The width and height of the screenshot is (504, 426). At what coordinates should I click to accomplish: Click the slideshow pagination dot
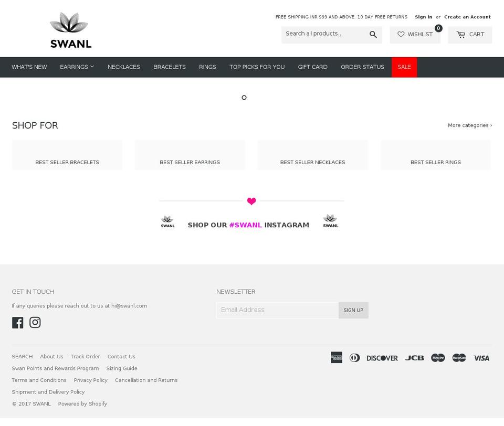pos(244,98)
